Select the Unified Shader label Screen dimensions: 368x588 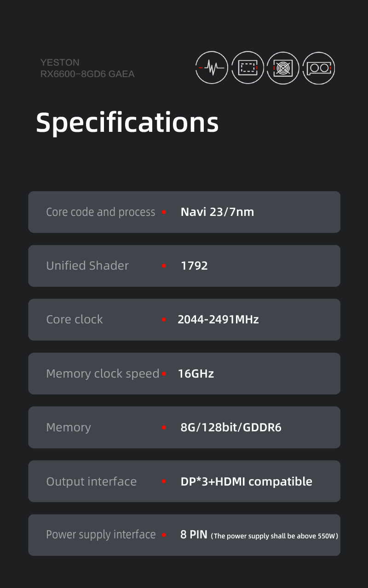(87, 266)
